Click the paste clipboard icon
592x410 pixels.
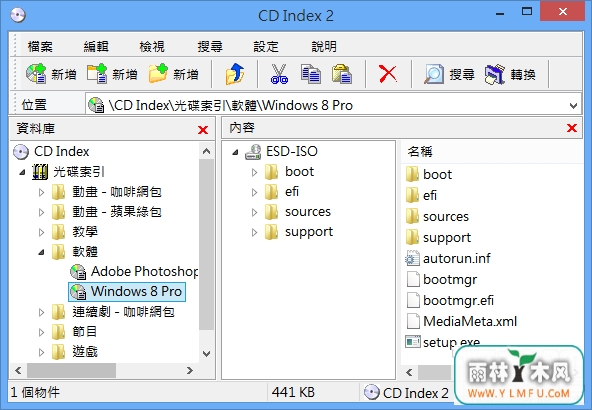tap(342, 74)
